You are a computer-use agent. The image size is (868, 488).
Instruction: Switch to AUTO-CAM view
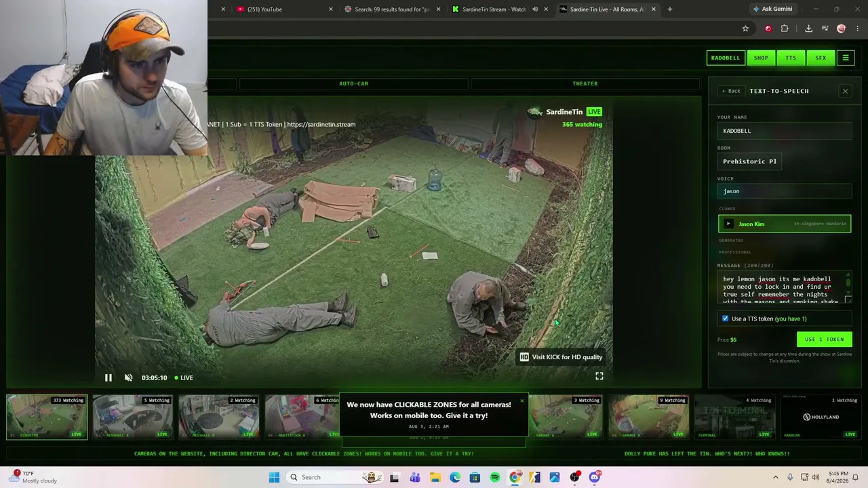(353, 83)
